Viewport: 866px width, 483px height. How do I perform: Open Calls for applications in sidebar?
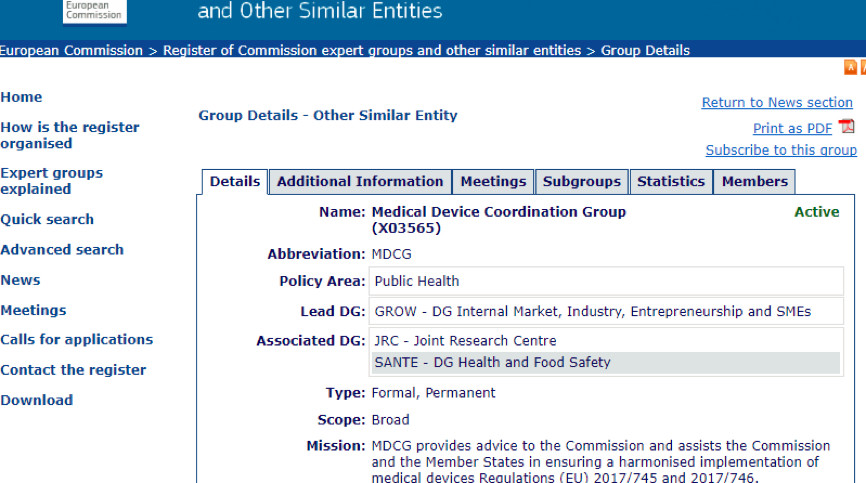(x=77, y=340)
